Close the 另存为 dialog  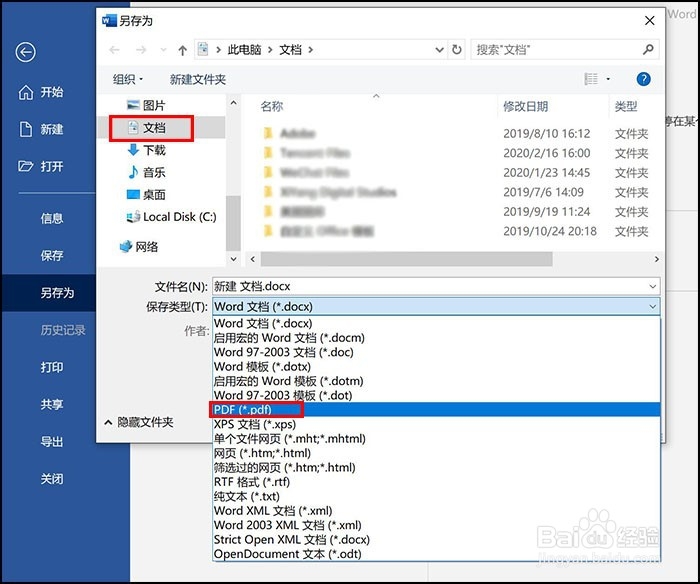(650, 21)
